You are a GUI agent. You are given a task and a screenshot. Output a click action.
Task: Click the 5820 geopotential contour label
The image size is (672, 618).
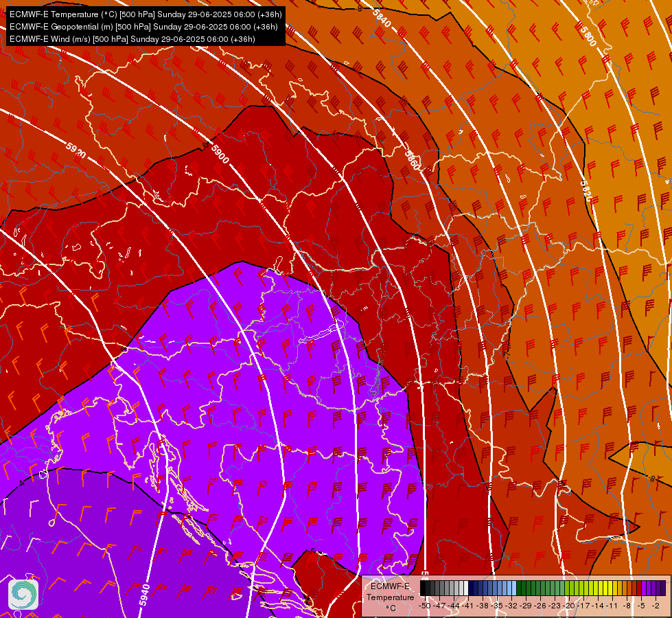[x=586, y=191]
